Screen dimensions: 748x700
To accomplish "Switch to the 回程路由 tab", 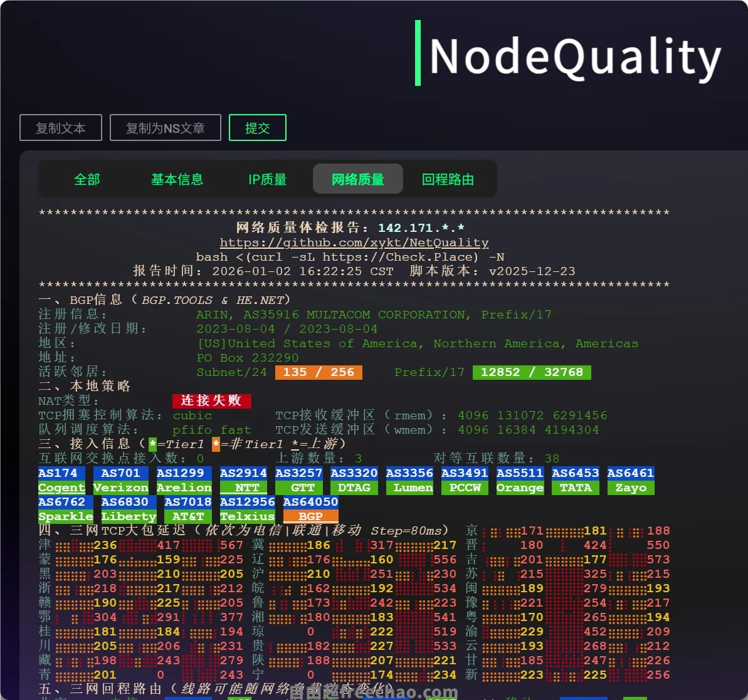I will point(448,179).
